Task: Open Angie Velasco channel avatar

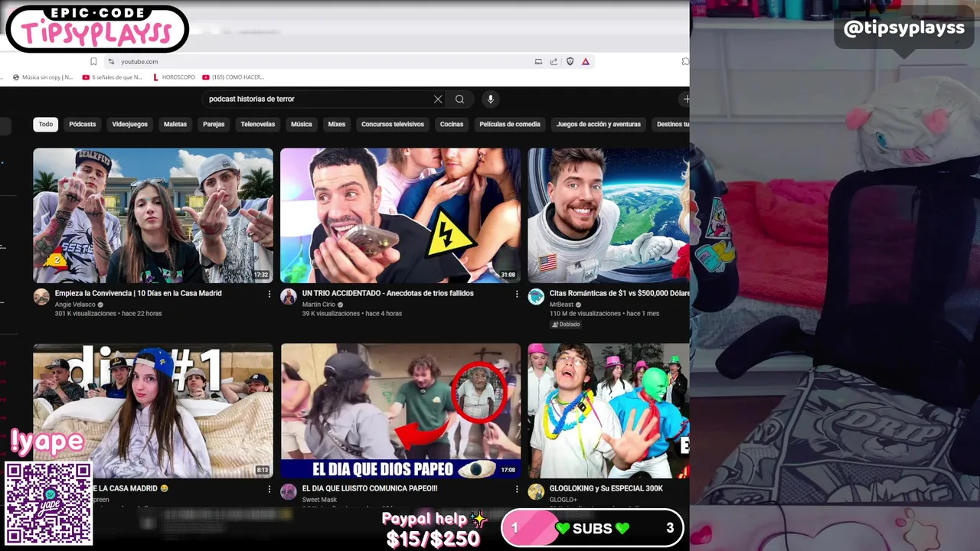Action: tap(41, 297)
